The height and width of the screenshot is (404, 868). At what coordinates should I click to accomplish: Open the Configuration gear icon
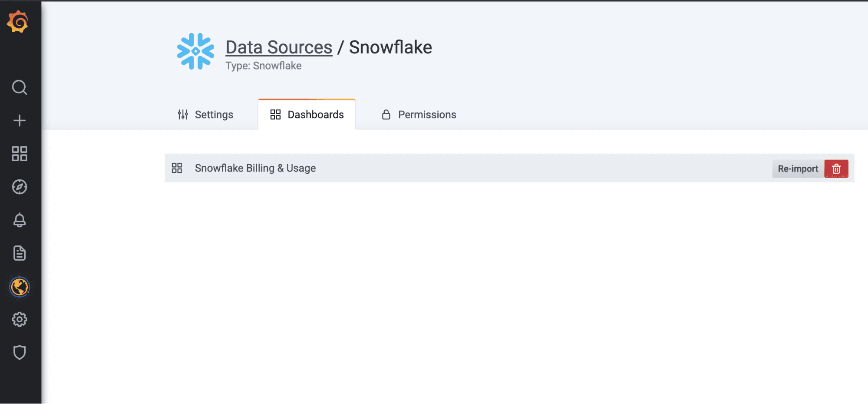click(20, 320)
